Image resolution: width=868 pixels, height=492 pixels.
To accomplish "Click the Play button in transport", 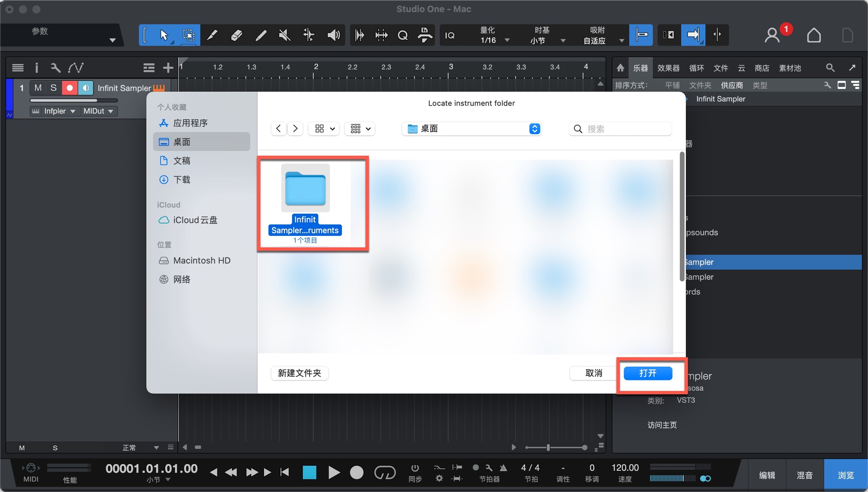I will (x=334, y=473).
